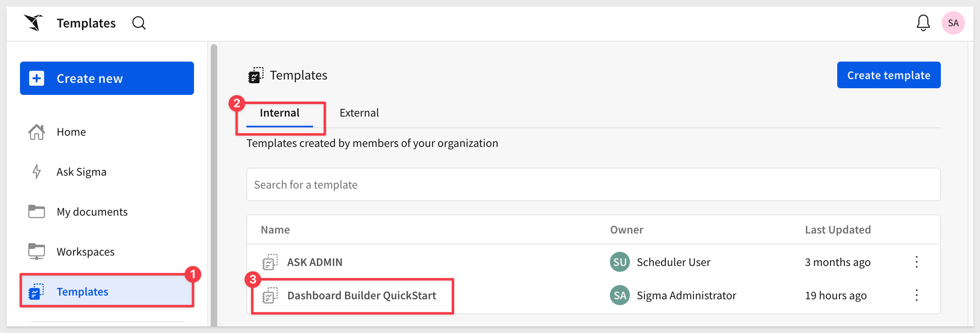Viewport: 980px width, 333px height.
Task: Click the Ask Sigma lightning icon
Action: [37, 171]
